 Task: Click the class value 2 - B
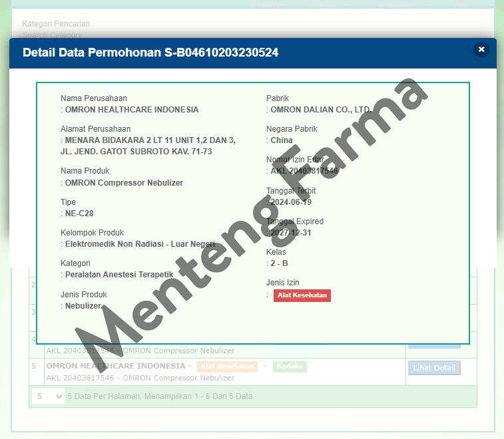(279, 263)
